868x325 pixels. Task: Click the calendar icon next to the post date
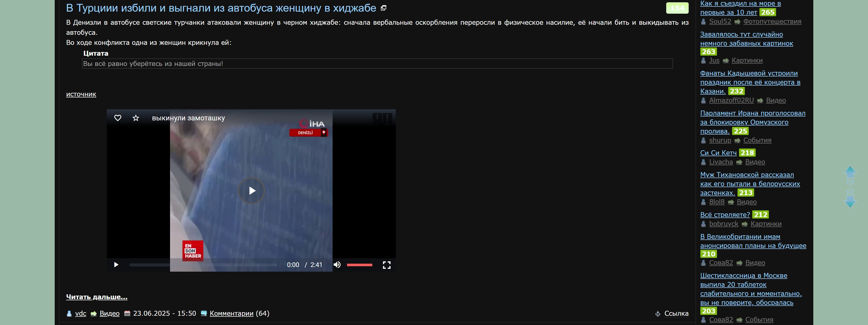[127, 313]
